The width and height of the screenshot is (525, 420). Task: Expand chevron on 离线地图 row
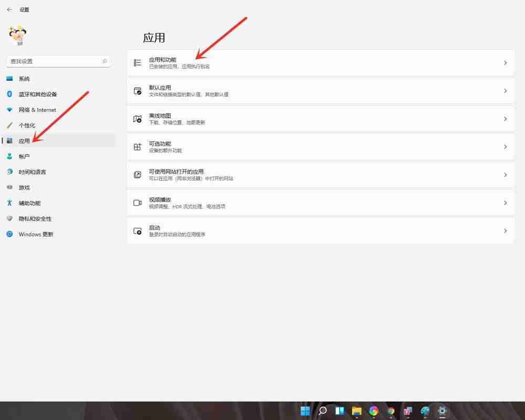(x=505, y=119)
